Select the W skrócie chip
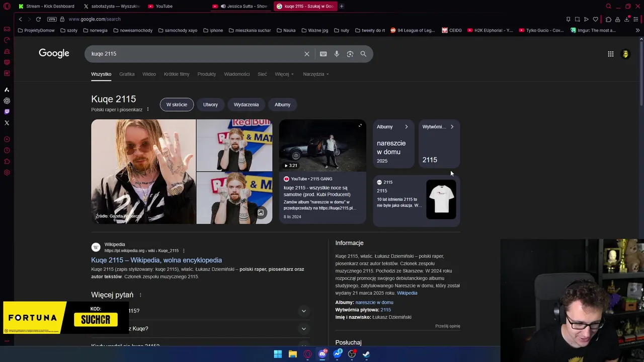The width and height of the screenshot is (644, 362). (x=177, y=105)
